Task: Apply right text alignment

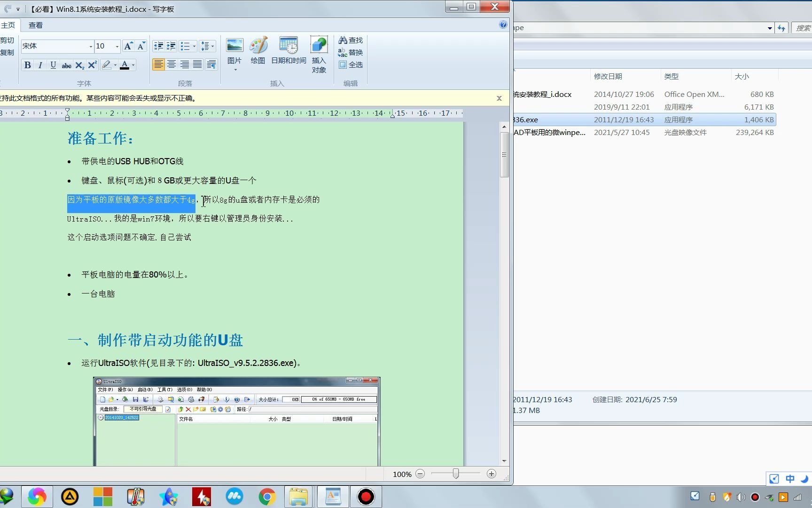Action: pos(185,64)
